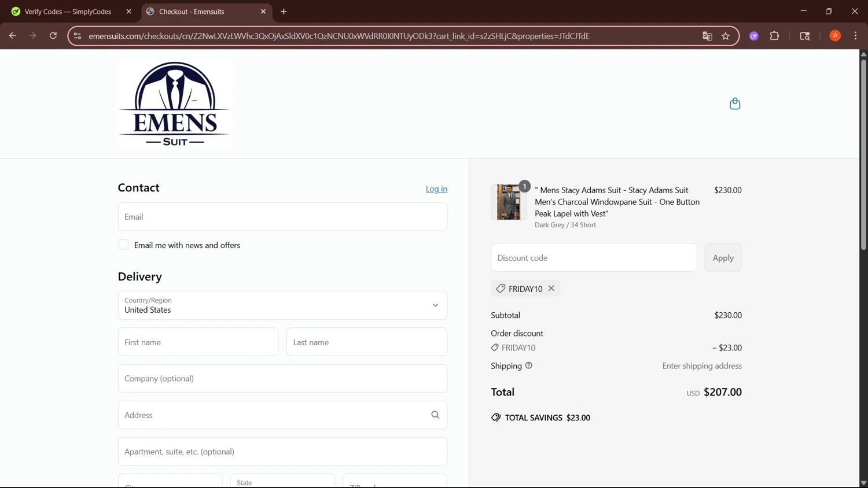The width and height of the screenshot is (868, 488).
Task: Click the Emens Suit logo
Action: point(175,103)
